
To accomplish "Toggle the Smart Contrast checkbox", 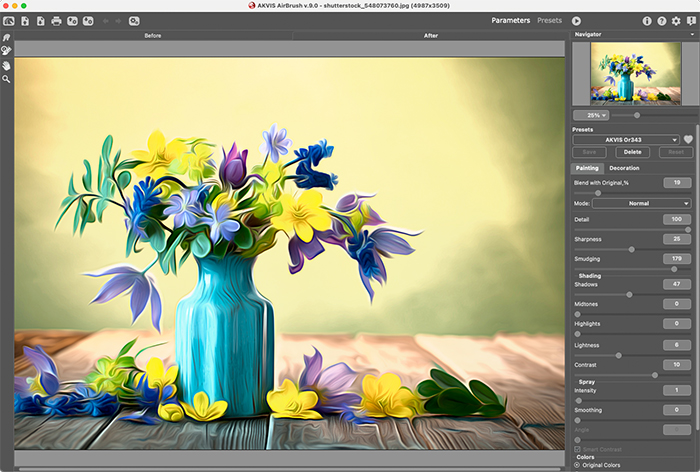I will (x=576, y=448).
